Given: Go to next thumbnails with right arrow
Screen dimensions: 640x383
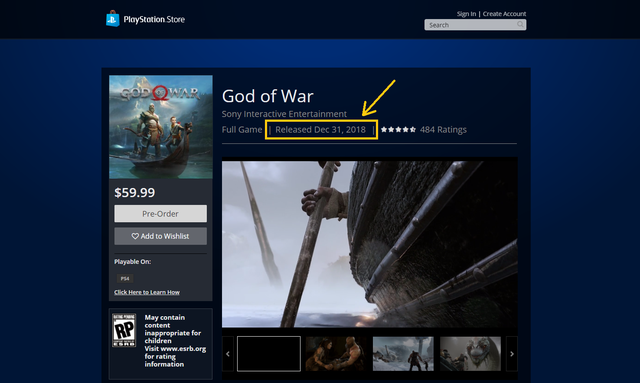Looking at the screenshot, I should 512,354.
